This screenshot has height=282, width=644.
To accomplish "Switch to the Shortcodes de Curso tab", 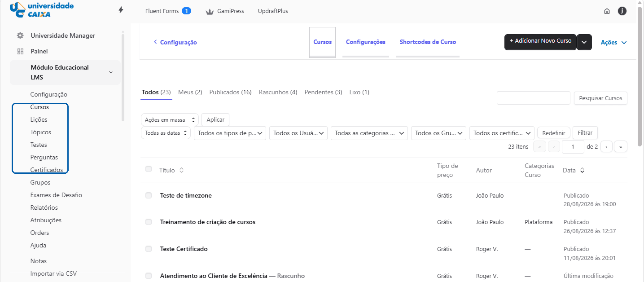I will pyautogui.click(x=428, y=42).
